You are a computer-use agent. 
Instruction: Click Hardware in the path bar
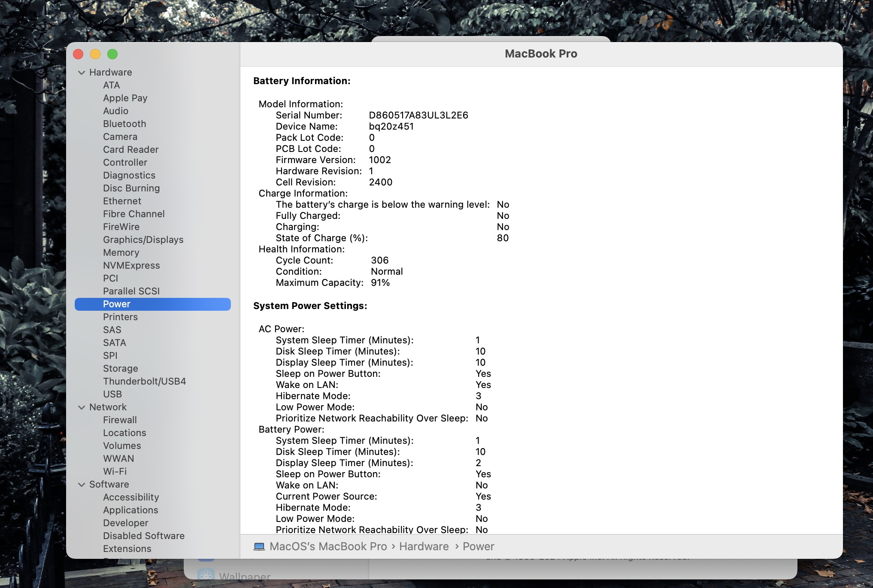point(424,546)
